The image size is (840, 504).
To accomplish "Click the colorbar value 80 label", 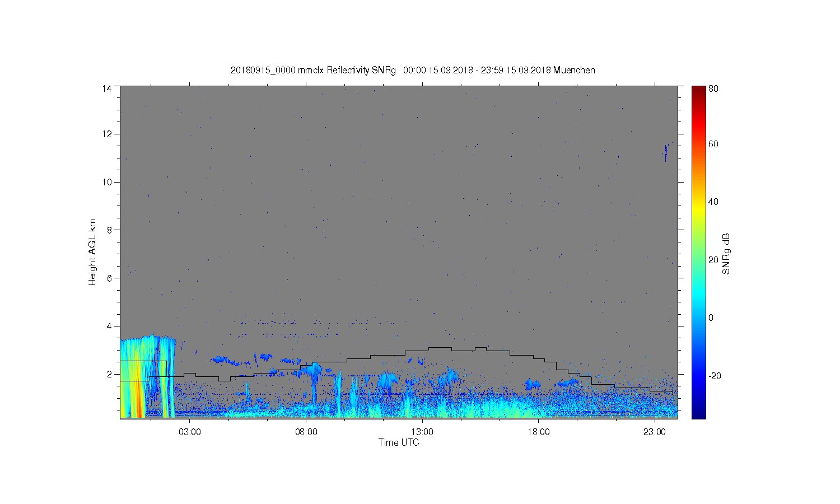I will (713, 88).
